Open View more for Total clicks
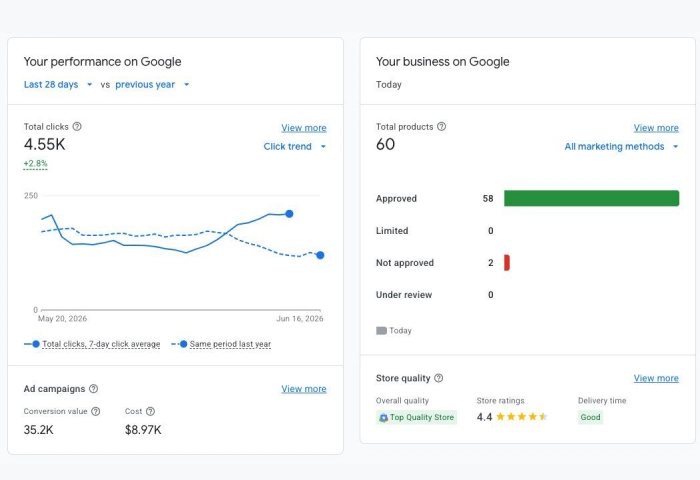Screen dimensions: 700x480 (x=304, y=128)
